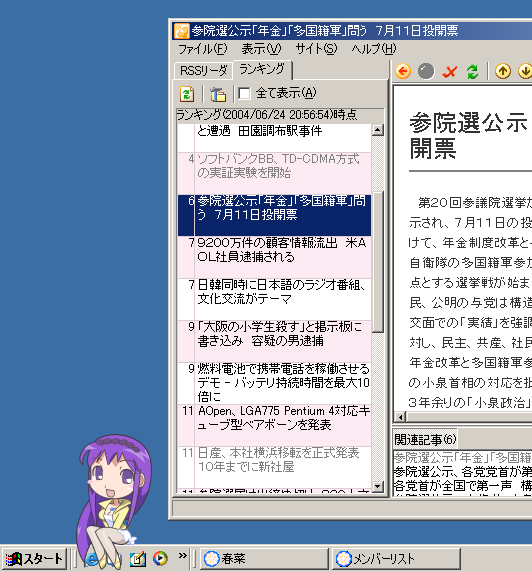Toggle the 全て表示(A) checkbox

point(244,93)
